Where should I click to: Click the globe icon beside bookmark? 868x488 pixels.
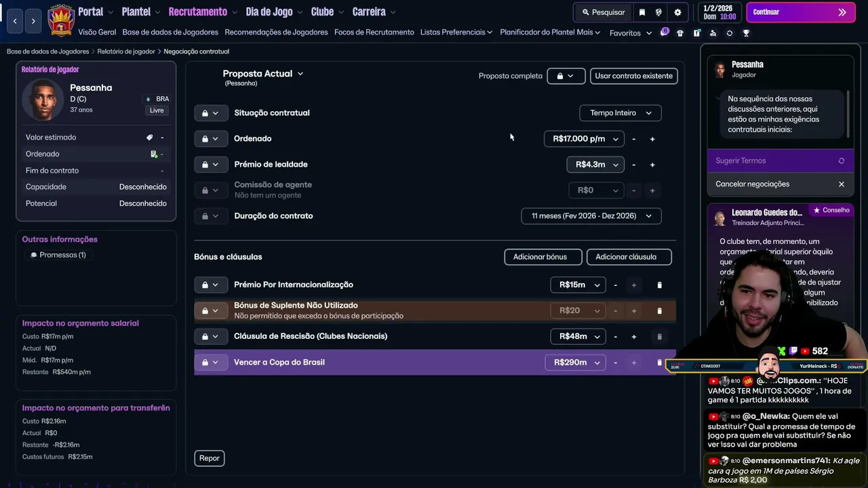pos(658,12)
